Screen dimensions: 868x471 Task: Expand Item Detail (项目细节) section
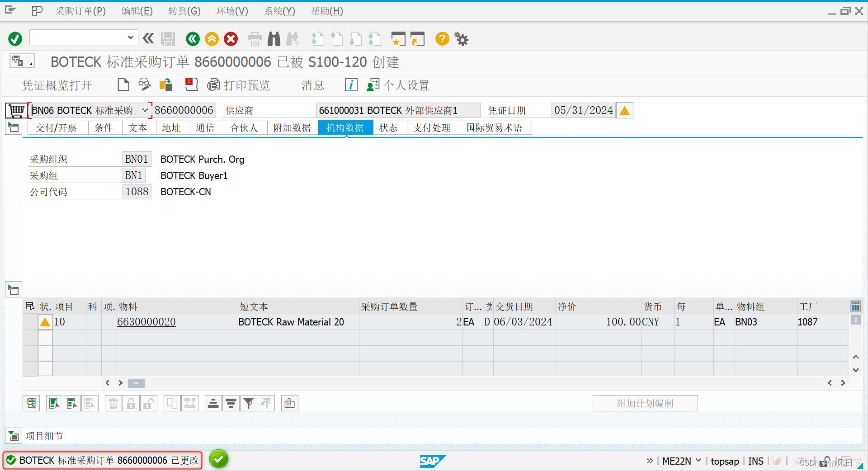[14, 436]
